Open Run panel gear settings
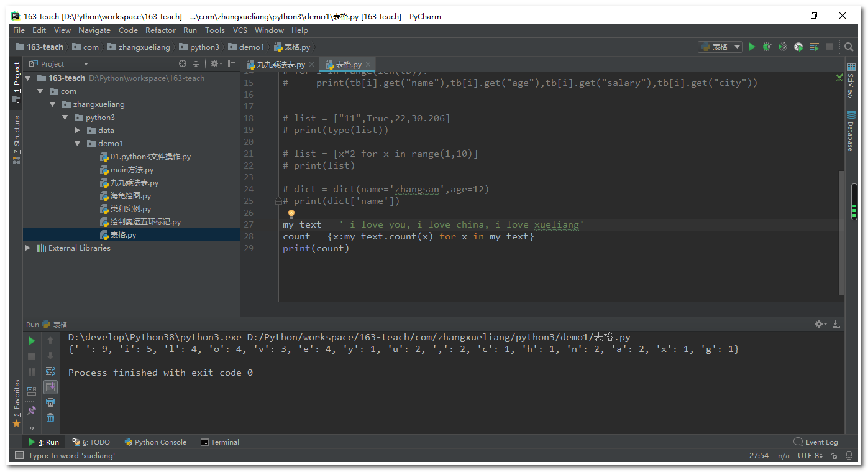 pyautogui.click(x=820, y=324)
